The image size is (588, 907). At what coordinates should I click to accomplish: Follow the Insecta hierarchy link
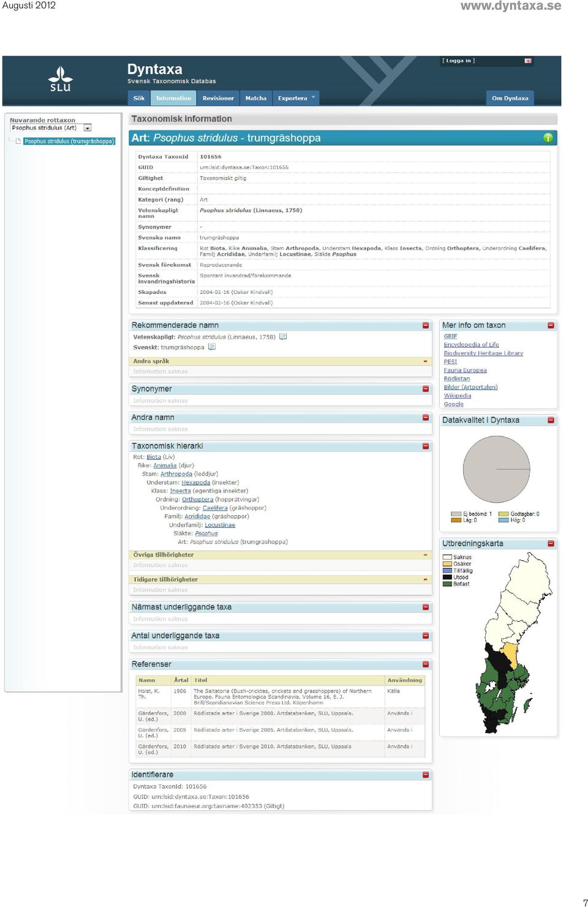[x=180, y=491]
